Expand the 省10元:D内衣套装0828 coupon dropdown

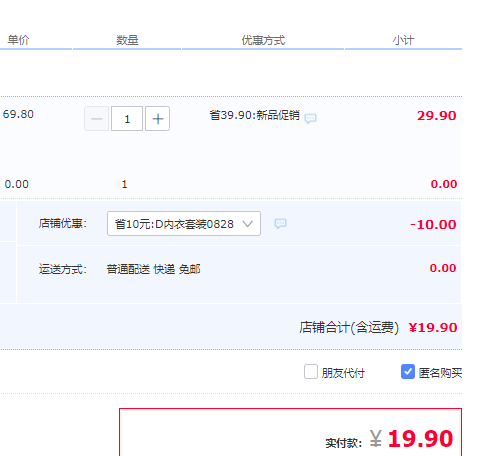(x=184, y=223)
